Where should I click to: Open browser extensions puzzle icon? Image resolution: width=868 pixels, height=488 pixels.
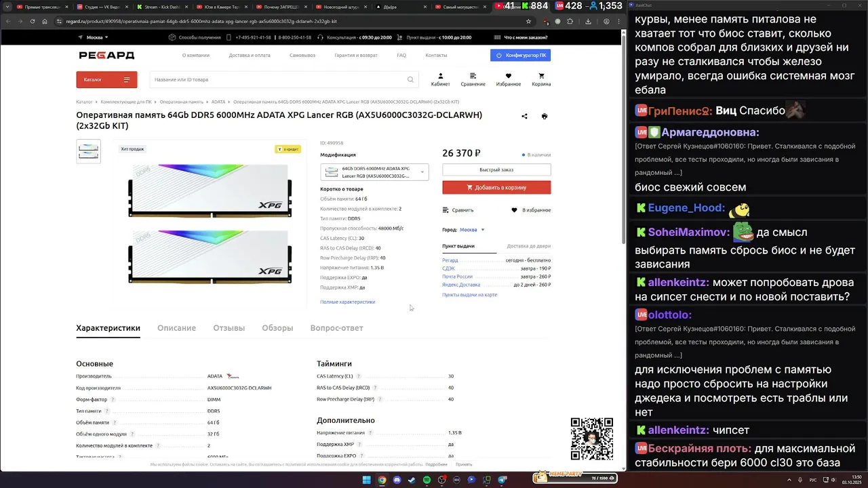tap(570, 21)
